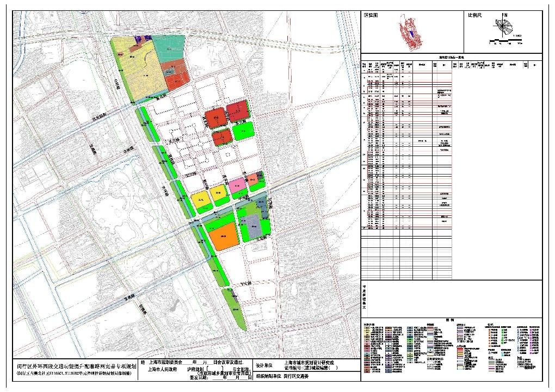The image size is (555, 392).
Task: Click the large pale-yellow parcel at top
Action: pos(144,73)
